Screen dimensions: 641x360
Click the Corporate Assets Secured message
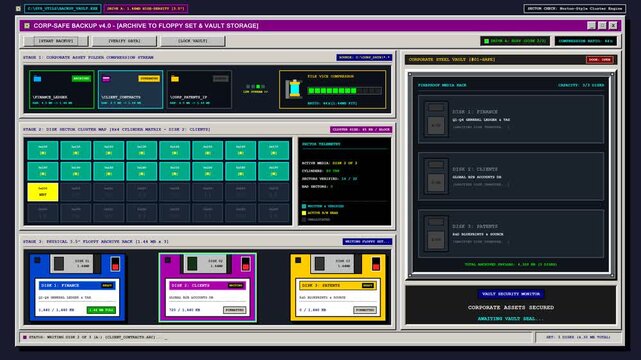pos(511,307)
